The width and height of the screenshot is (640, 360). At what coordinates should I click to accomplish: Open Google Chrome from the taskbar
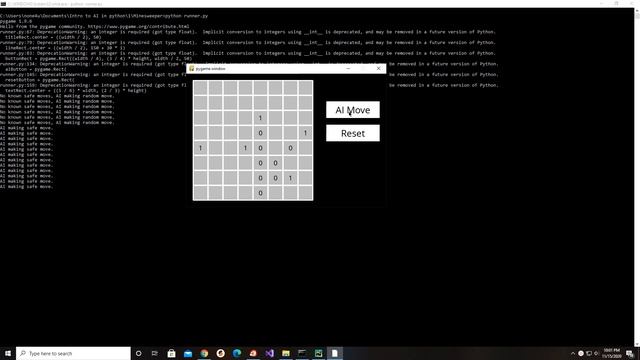coord(204,353)
